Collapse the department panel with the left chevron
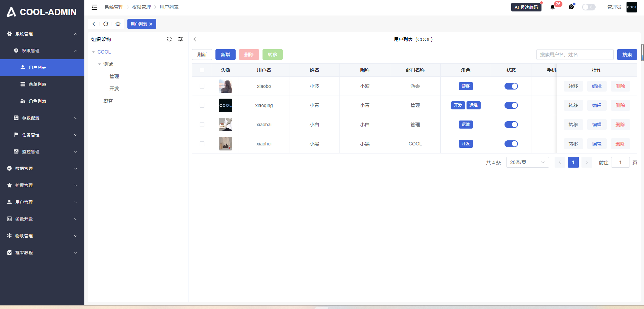This screenshot has width=644, height=309. click(x=195, y=39)
